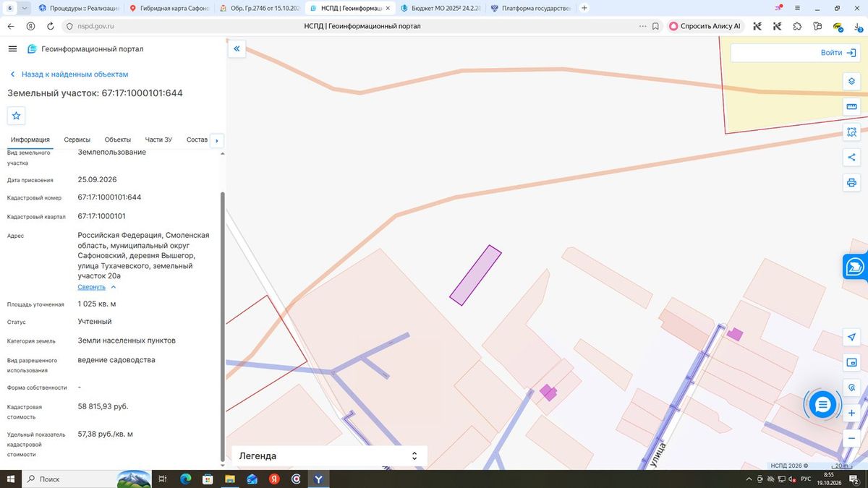Image resolution: width=868 pixels, height=488 pixels.
Task: Show more tabs with right arrow
Action: (217, 140)
